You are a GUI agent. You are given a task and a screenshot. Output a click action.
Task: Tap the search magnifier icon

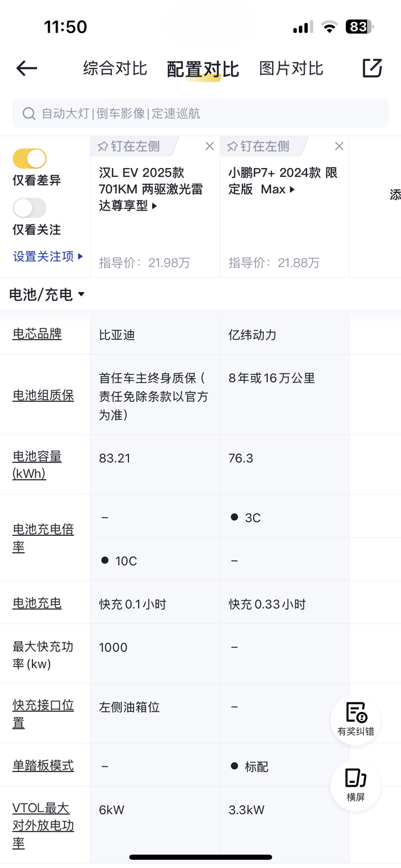[x=29, y=113]
